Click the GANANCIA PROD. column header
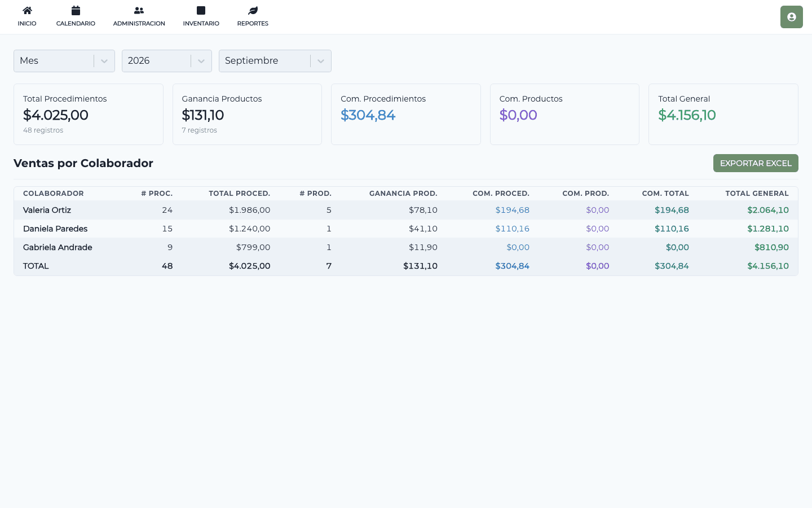 pyautogui.click(x=403, y=194)
